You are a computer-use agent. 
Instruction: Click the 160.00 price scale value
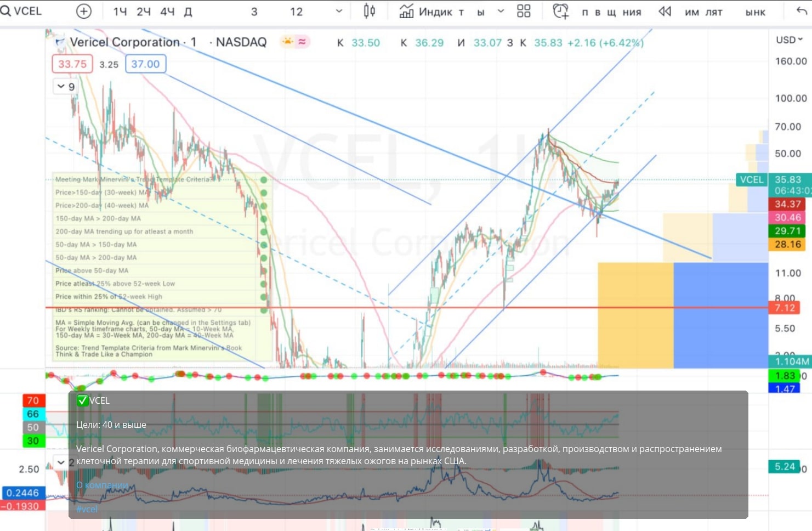(x=791, y=61)
